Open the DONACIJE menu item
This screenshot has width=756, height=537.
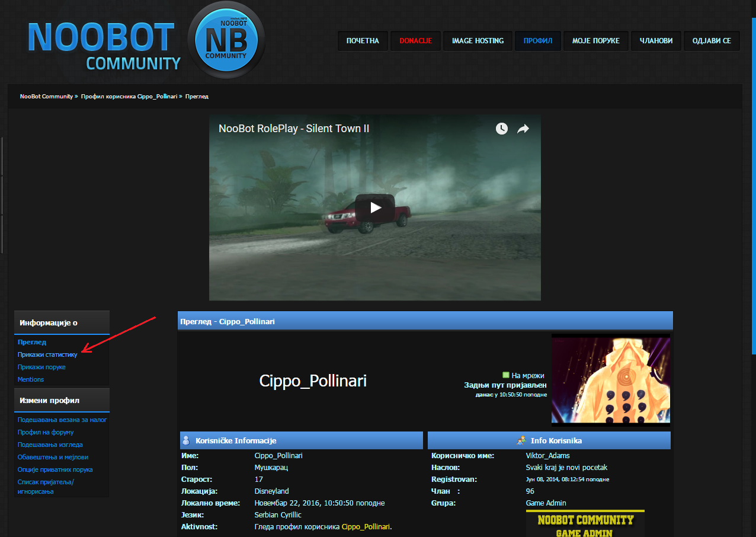pyautogui.click(x=415, y=41)
